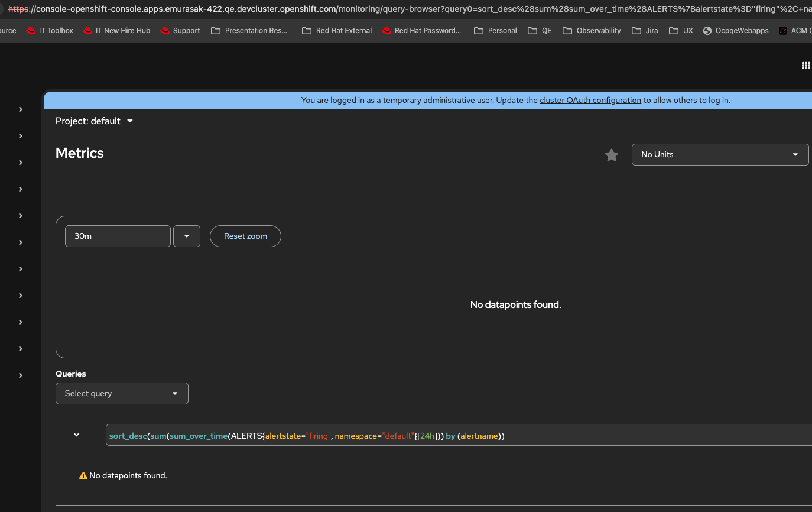Open the Personal bookmark folder

point(495,31)
